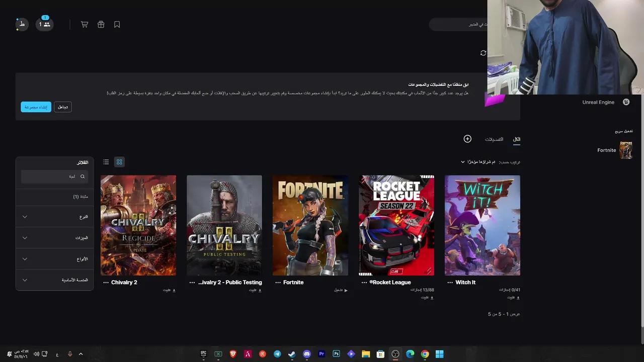Viewport: 644px width, 362px height.
Task: Open Microsoft Edge from the taskbar
Action: click(410, 354)
